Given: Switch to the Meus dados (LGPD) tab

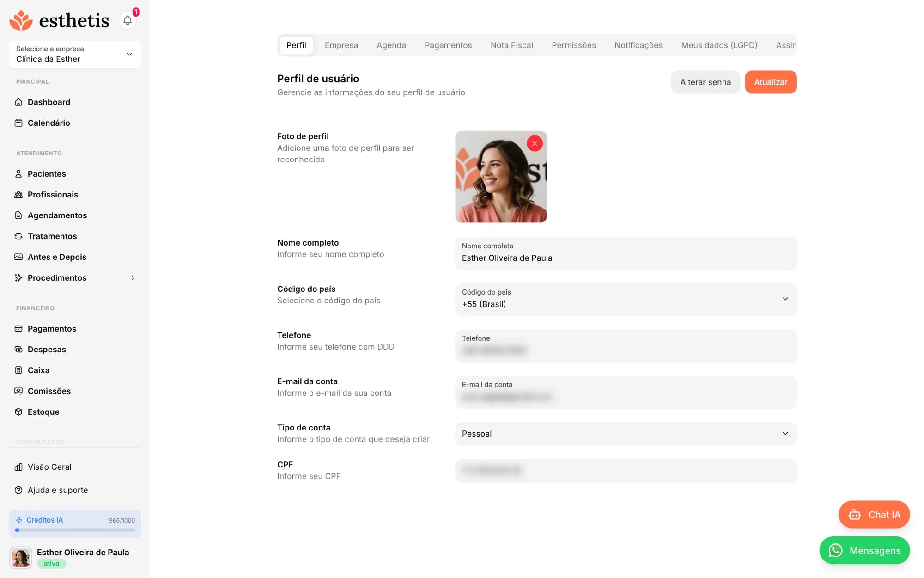Looking at the screenshot, I should tap(719, 45).
